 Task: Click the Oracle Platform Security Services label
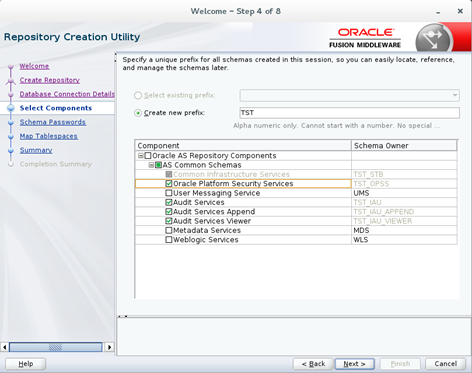(x=233, y=184)
